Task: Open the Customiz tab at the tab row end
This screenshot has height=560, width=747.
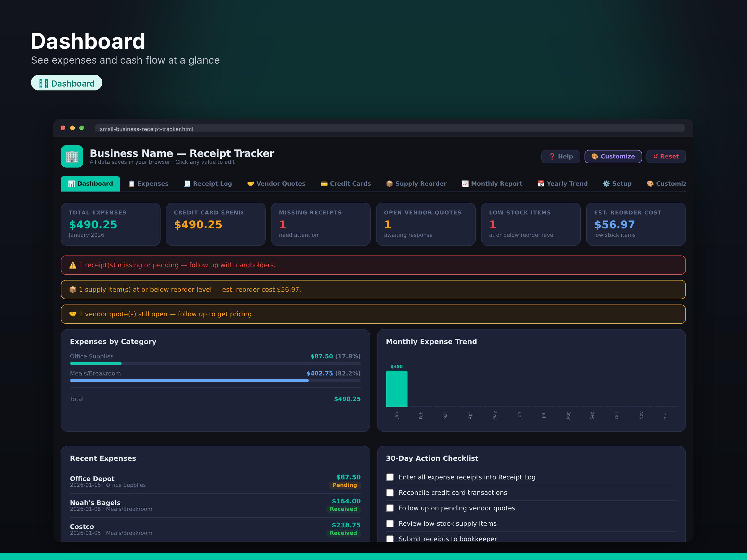Action: (x=666, y=184)
